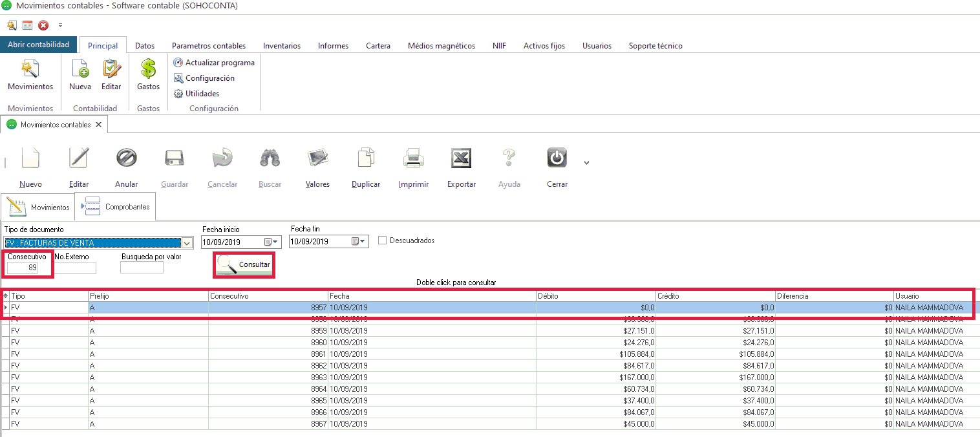Switch to the Informes ribbon tab
The image size is (980, 437).
(333, 46)
